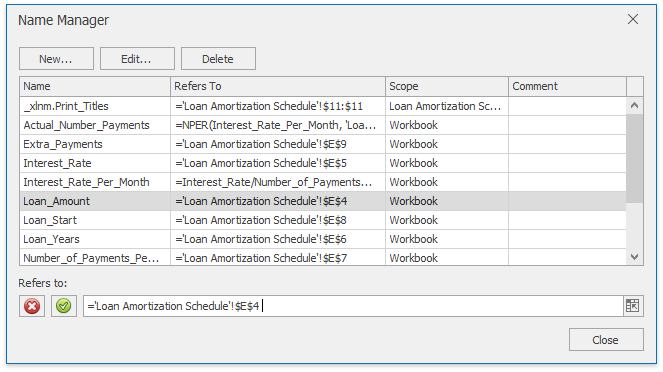The width and height of the screenshot is (663, 372).
Task: Confirm the reference edit with green checkmark icon
Action: click(64, 306)
